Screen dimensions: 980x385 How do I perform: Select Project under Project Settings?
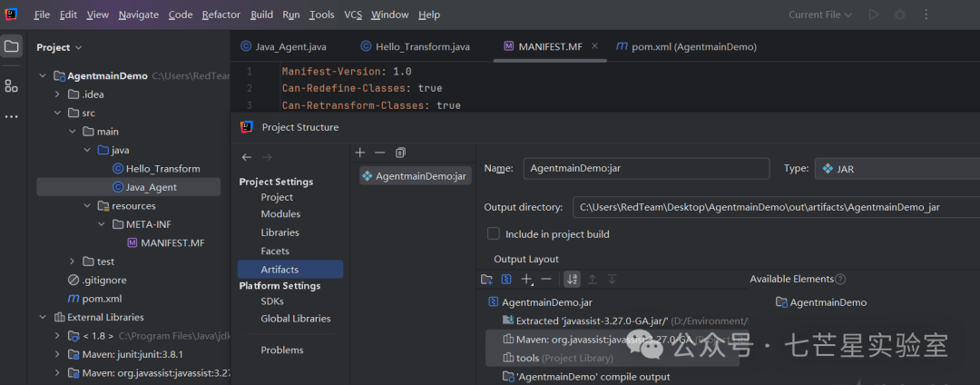coord(277,197)
